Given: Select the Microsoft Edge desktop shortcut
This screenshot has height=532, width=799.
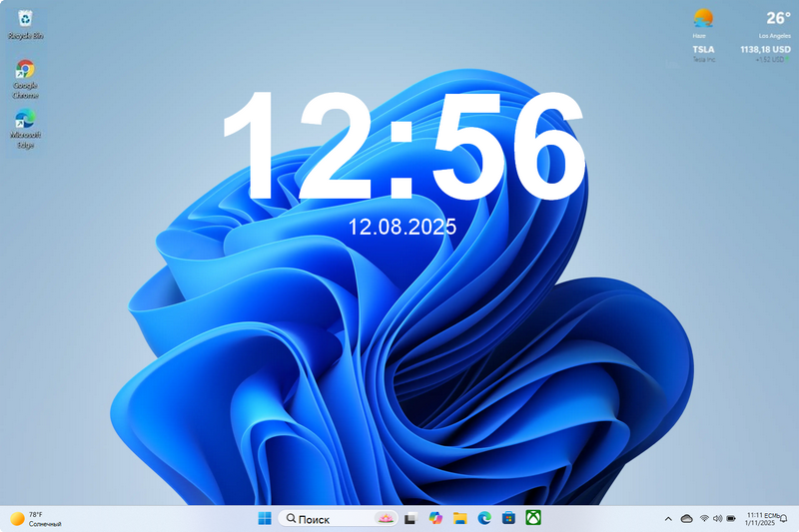Looking at the screenshot, I should pyautogui.click(x=25, y=126).
